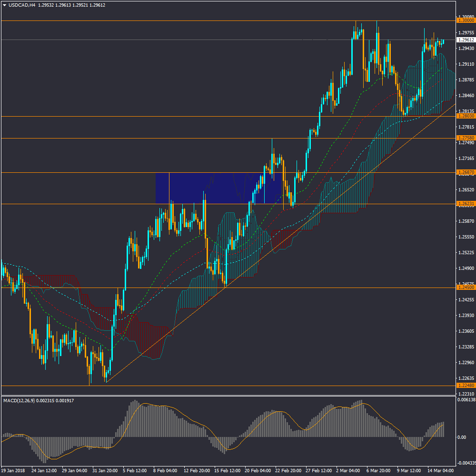This screenshot has width=476, height=476.
Task: Select the 22 Feb 20:00 time label
Action: (x=288, y=470)
